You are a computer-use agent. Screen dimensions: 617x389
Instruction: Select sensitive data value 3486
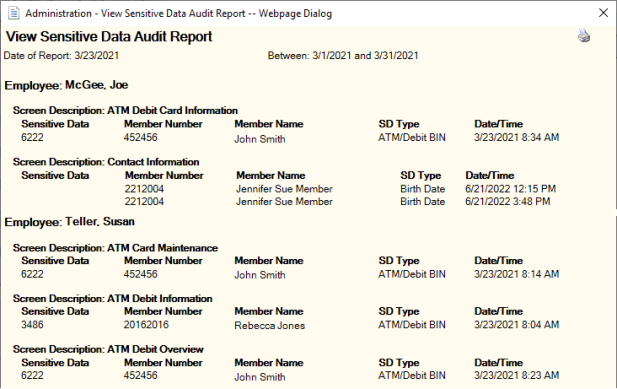(x=32, y=324)
